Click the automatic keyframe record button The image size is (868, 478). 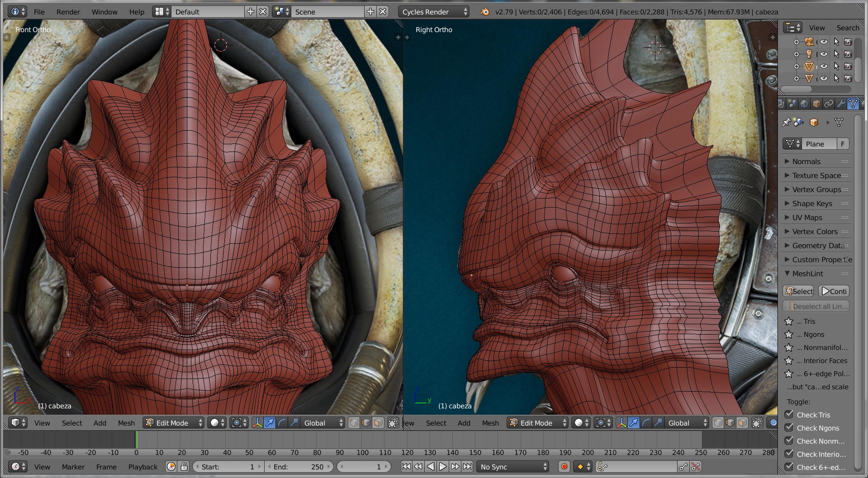coord(564,467)
